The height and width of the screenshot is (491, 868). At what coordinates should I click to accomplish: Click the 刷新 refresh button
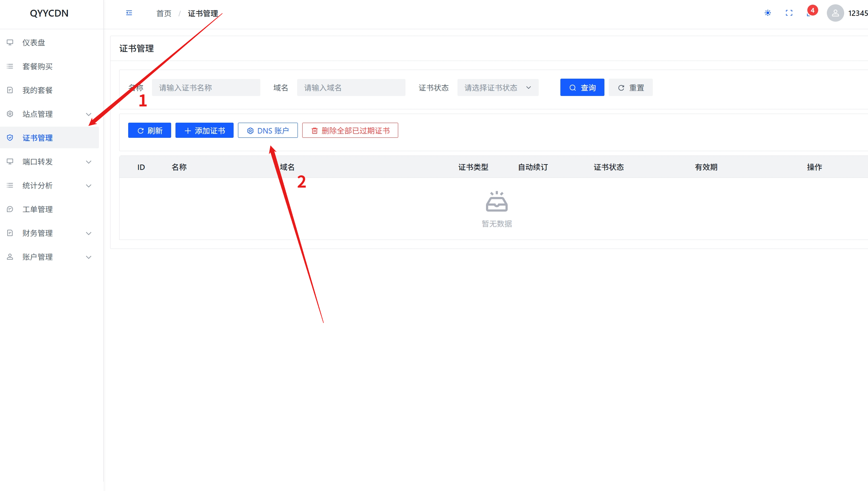tap(149, 131)
